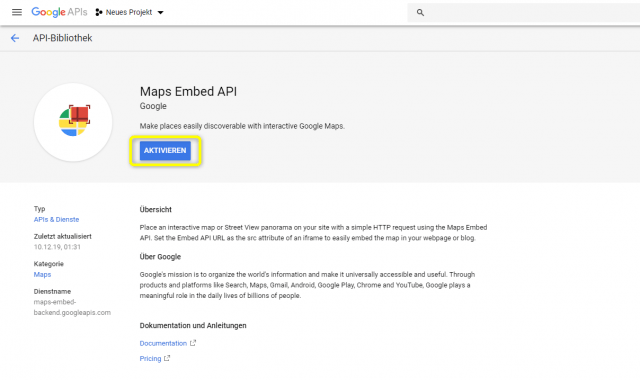Open the Maps category link
The height and width of the screenshot is (380, 640).
[42, 275]
